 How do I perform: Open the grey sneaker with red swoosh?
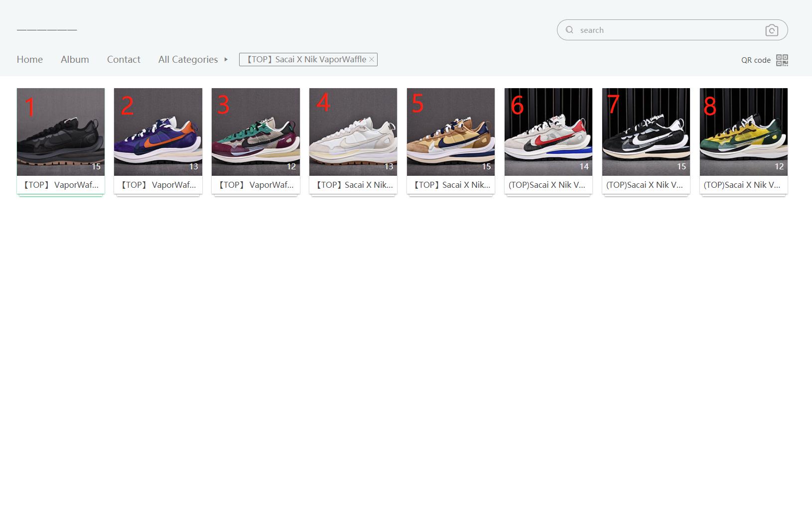[x=548, y=132]
